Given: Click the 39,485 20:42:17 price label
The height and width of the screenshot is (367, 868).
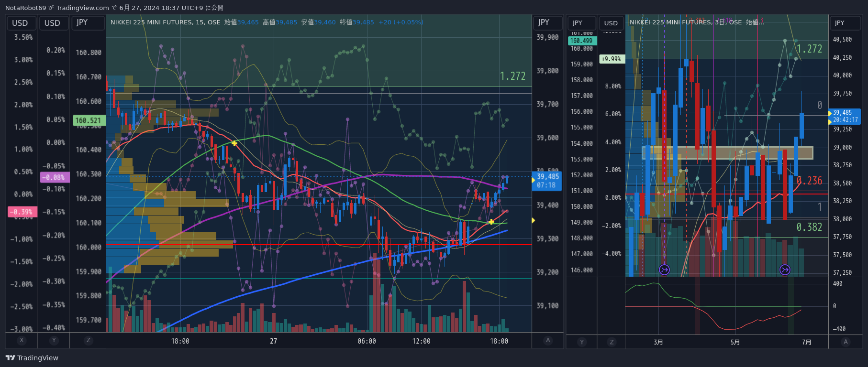Looking at the screenshot, I should click(845, 116).
